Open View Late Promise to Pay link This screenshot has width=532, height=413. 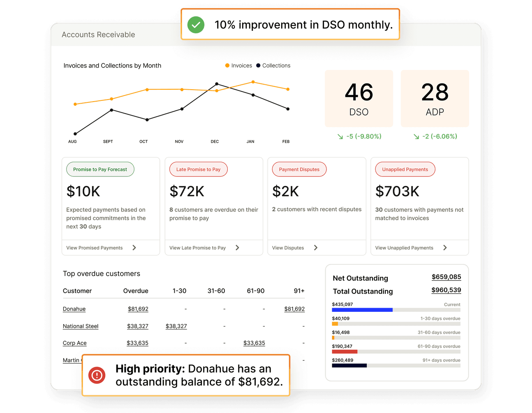pyautogui.click(x=198, y=248)
